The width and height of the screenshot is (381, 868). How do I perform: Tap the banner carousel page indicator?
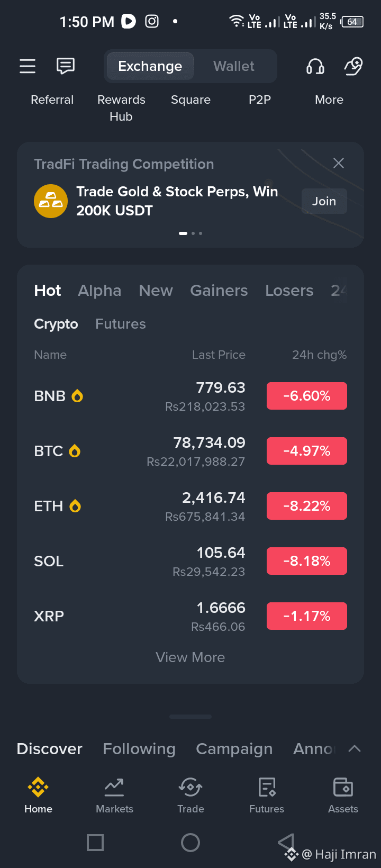coord(190,233)
